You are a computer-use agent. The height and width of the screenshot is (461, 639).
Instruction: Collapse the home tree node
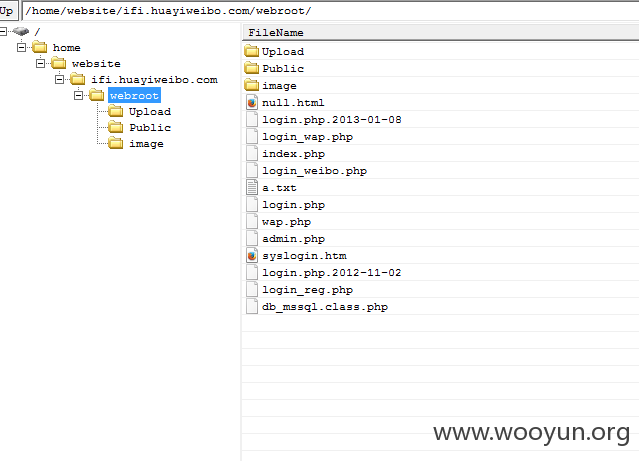click(x=22, y=48)
